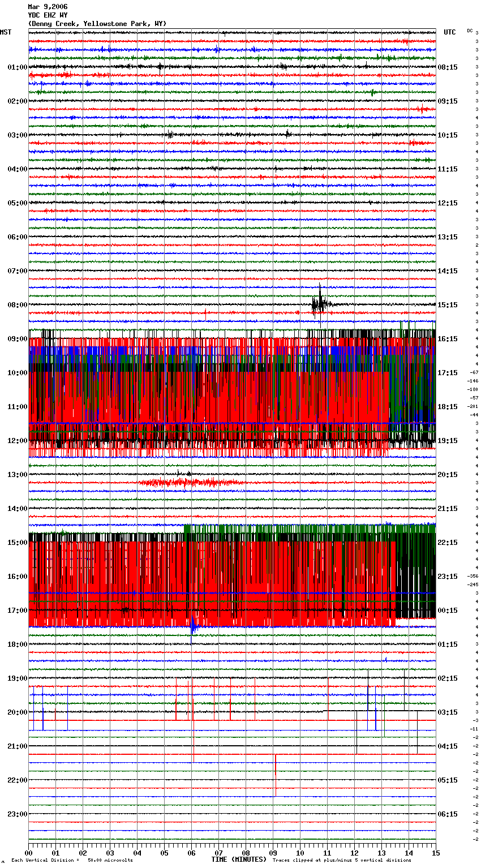
Task: Click minute tick label 00 on axis
Action: [x=29, y=853]
